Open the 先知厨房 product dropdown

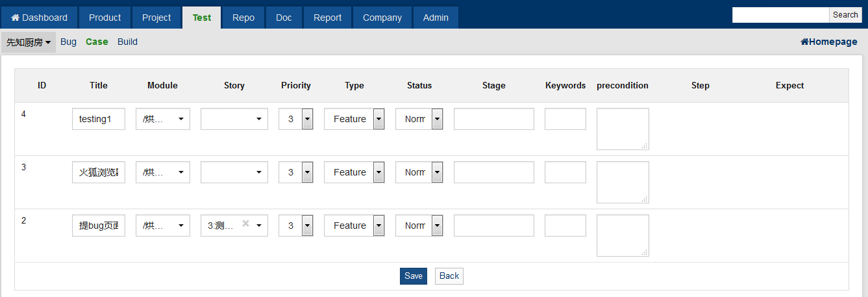click(29, 42)
